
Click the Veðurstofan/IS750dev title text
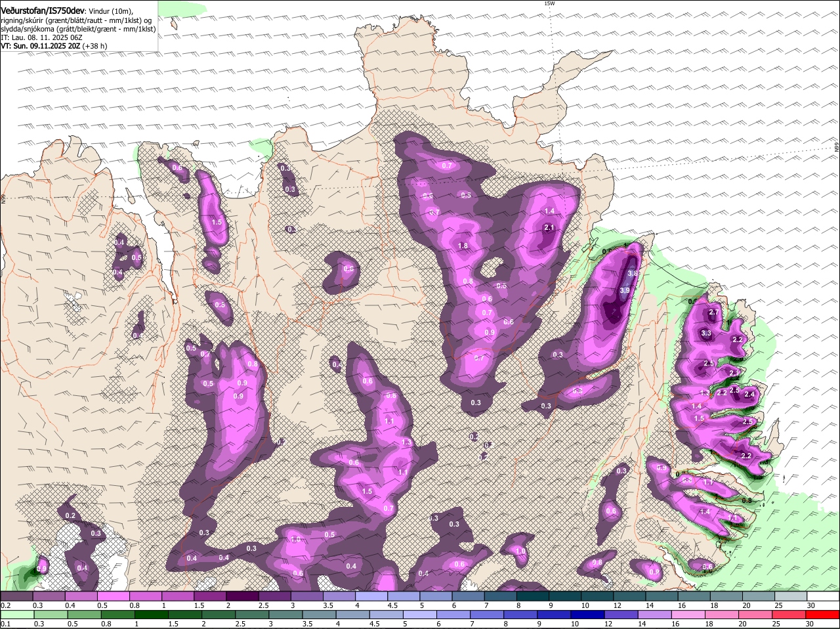point(43,11)
